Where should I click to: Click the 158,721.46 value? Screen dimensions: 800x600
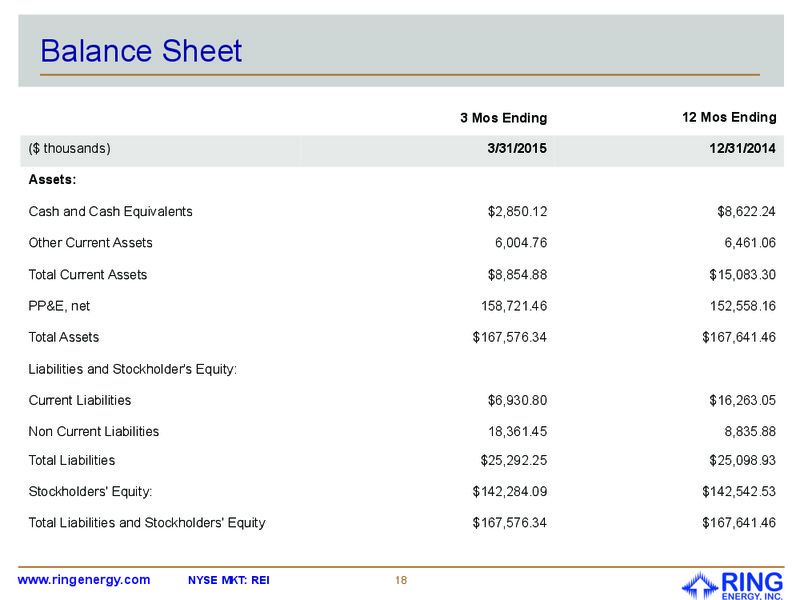click(514, 306)
